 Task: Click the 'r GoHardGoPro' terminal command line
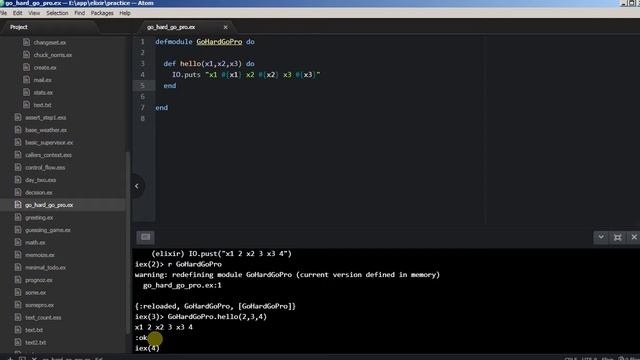point(178,264)
